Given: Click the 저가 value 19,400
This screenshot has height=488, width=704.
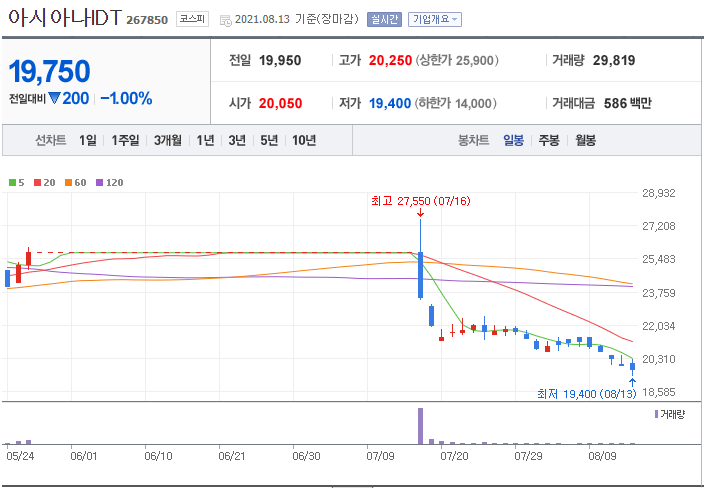Looking at the screenshot, I should click(x=390, y=104).
